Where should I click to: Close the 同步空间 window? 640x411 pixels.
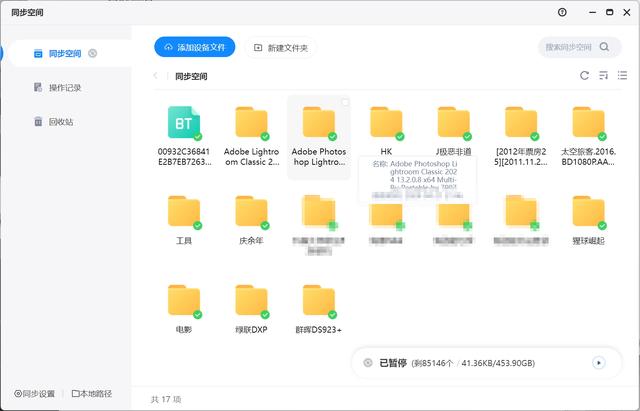pyautogui.click(x=627, y=12)
